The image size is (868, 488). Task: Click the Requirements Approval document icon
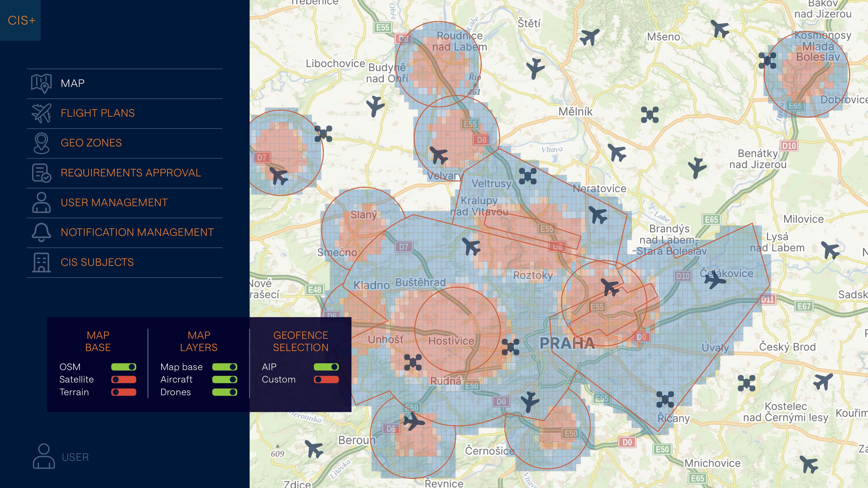[41, 173]
